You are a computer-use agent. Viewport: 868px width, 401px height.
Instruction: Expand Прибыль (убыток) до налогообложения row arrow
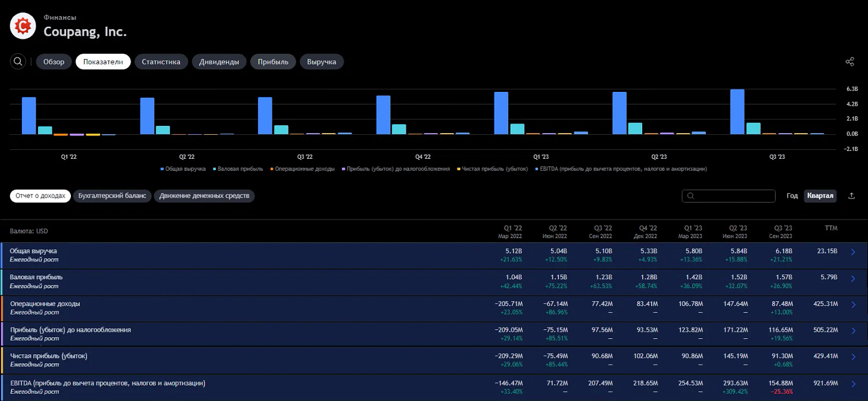point(852,331)
